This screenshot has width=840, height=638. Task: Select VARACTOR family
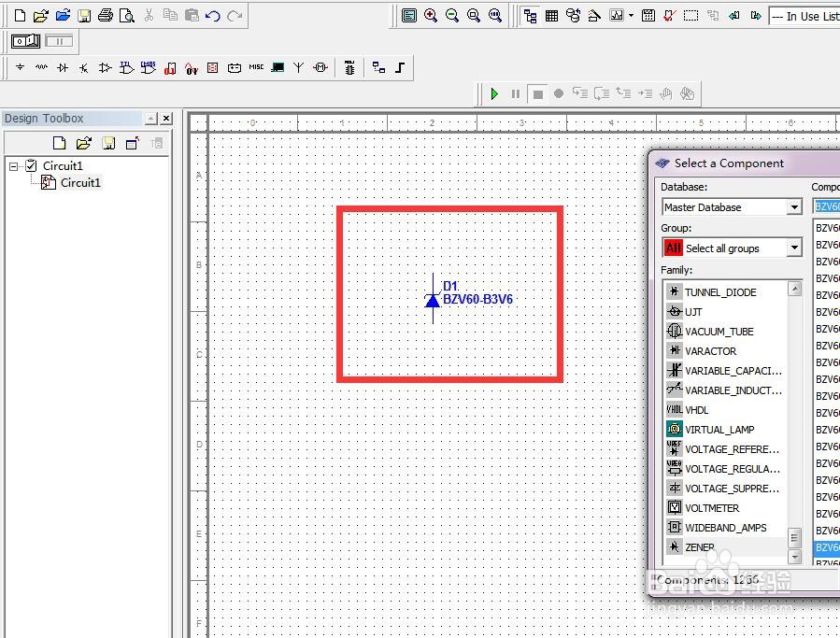click(x=710, y=351)
